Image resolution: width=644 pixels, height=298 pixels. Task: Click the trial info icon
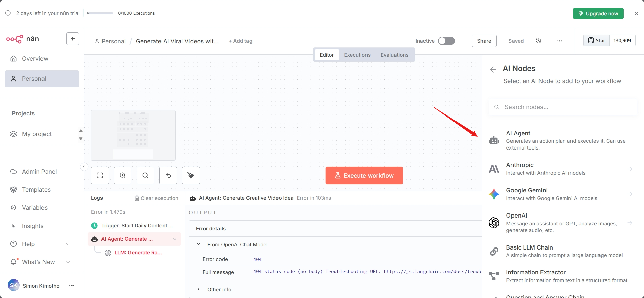click(x=8, y=13)
